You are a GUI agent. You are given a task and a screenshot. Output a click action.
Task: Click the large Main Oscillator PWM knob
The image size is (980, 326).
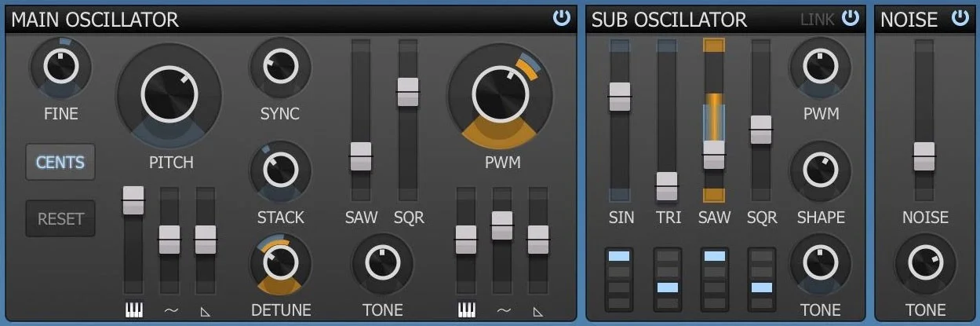click(500, 95)
